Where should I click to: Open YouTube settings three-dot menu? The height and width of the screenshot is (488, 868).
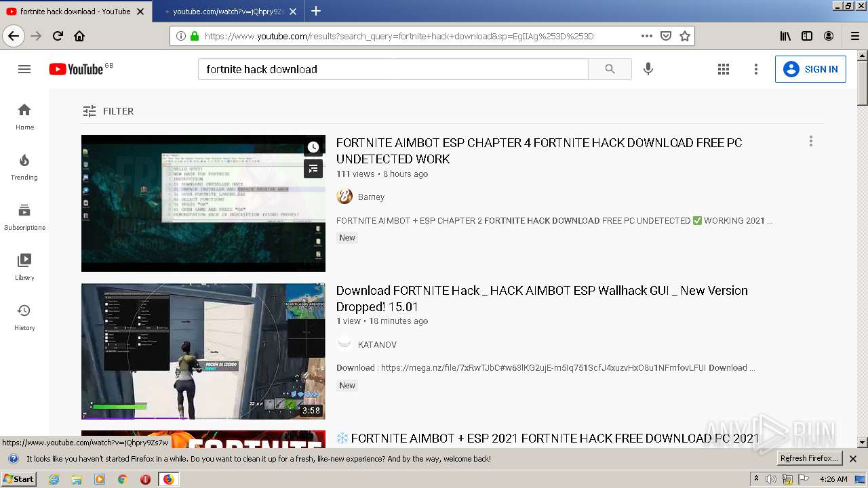click(756, 69)
